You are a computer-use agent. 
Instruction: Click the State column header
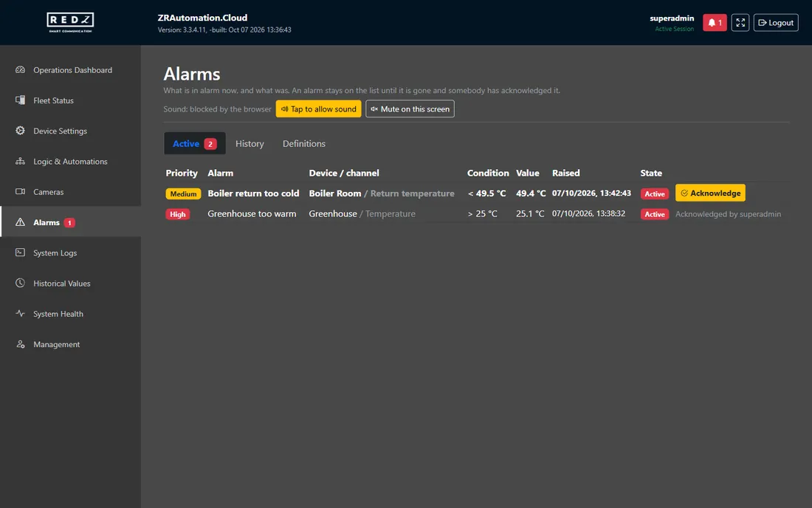651,173
